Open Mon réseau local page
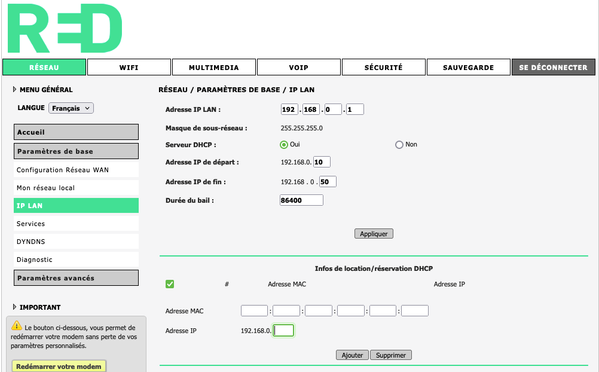This screenshot has height=372, width=599. tap(76, 188)
